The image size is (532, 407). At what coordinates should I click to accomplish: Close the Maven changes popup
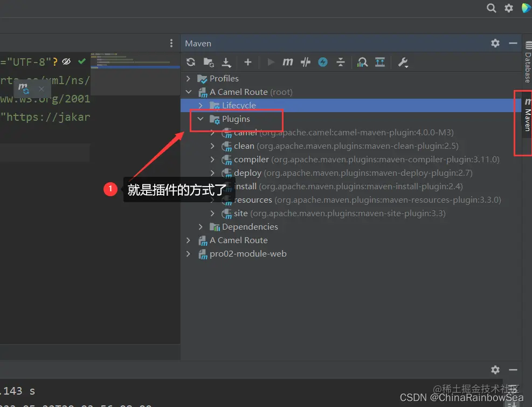(x=42, y=89)
